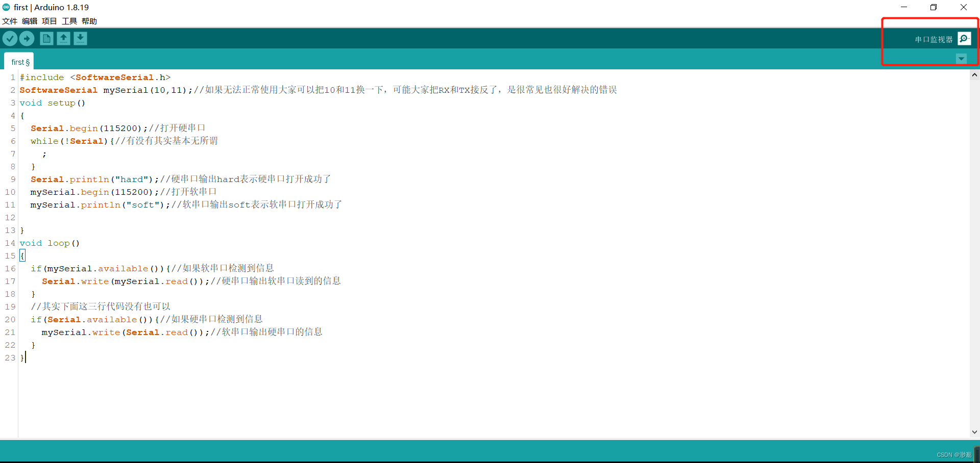Open the 编辑 (Edit) menu
The height and width of the screenshot is (463, 980).
29,21
